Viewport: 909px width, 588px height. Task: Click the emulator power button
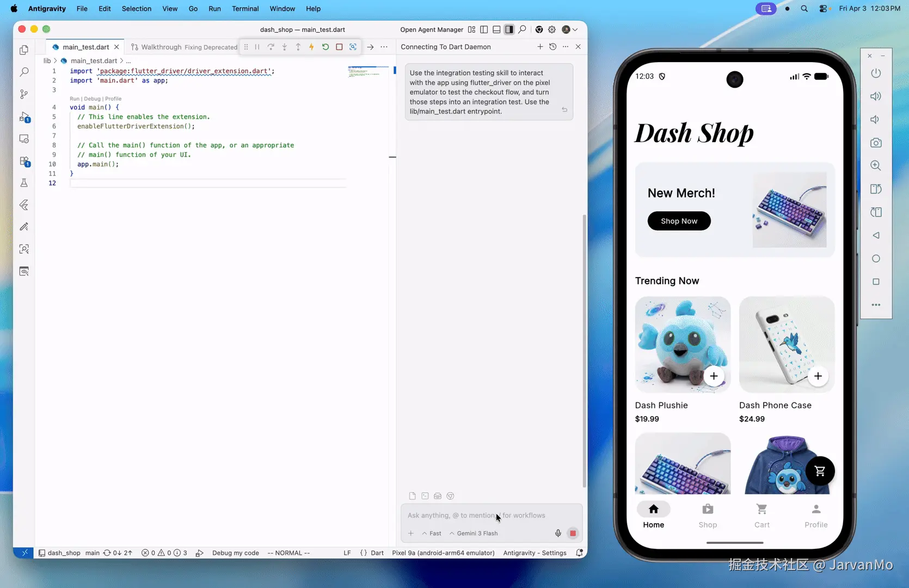pos(876,73)
